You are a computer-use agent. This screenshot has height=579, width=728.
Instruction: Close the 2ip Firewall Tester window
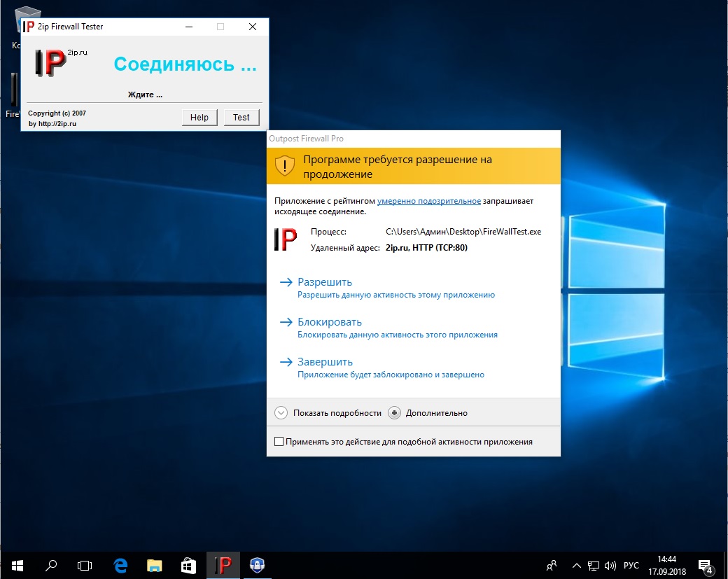[253, 27]
